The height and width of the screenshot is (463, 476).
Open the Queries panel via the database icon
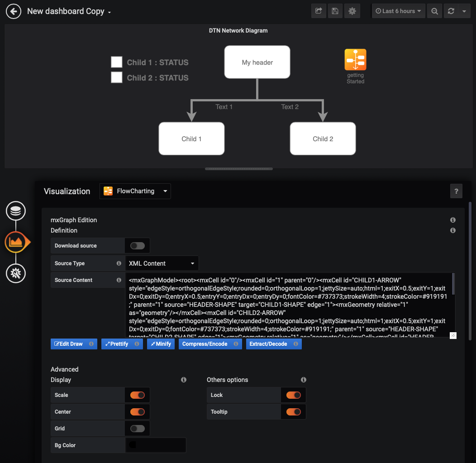tap(15, 210)
